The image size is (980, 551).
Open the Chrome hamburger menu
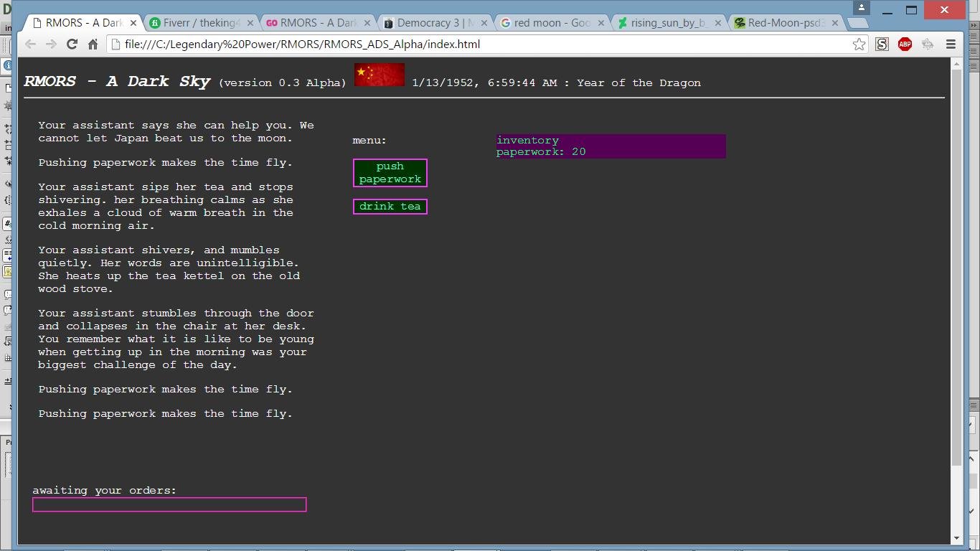pos(951,44)
